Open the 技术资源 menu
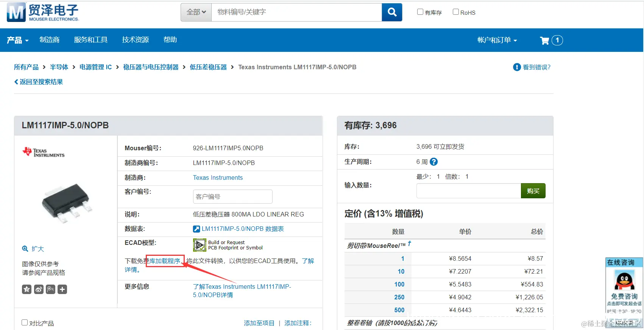The width and height of the screenshot is (644, 330). (136, 40)
